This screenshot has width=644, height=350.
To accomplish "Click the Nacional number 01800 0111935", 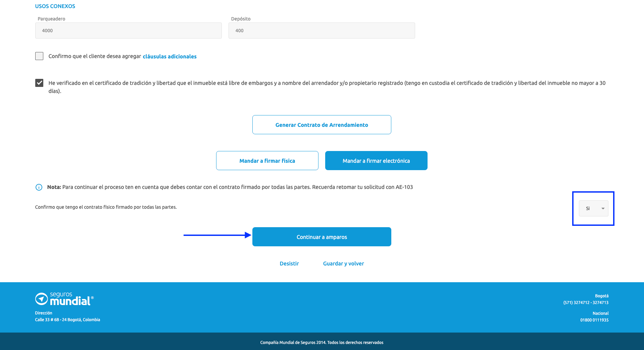I will [x=594, y=320].
